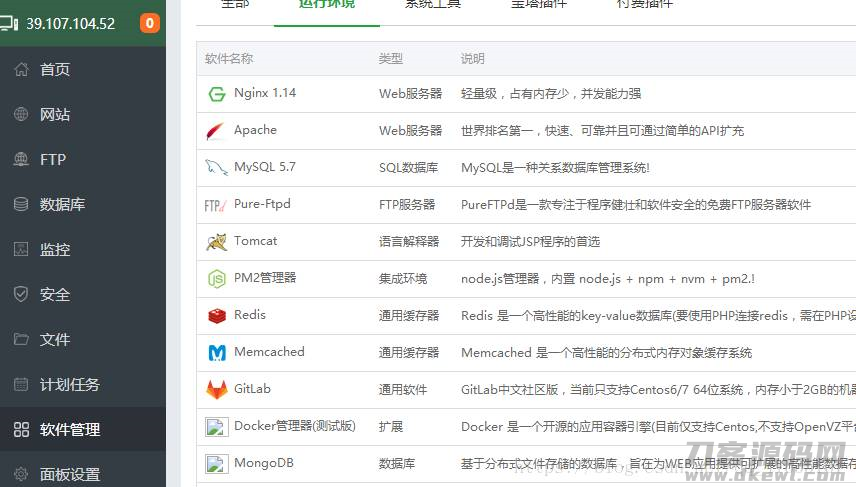This screenshot has height=487, width=856.
Task: Click the 开发和调试JSP程序的首选 description
Action: (530, 241)
